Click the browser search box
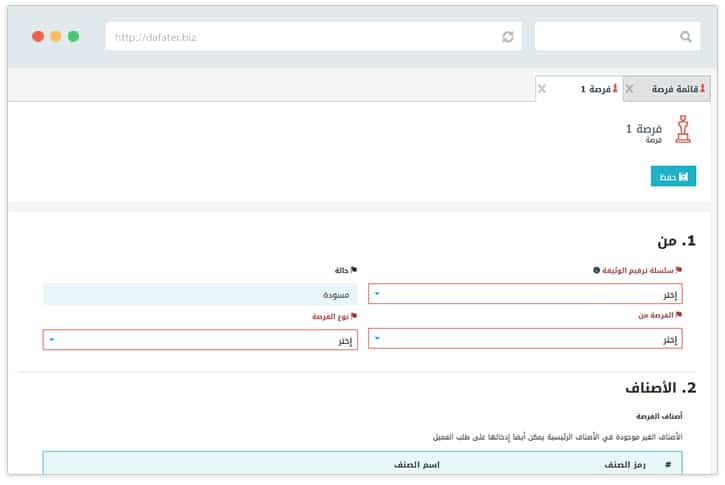Screen dimensions: 725x485 (618, 37)
